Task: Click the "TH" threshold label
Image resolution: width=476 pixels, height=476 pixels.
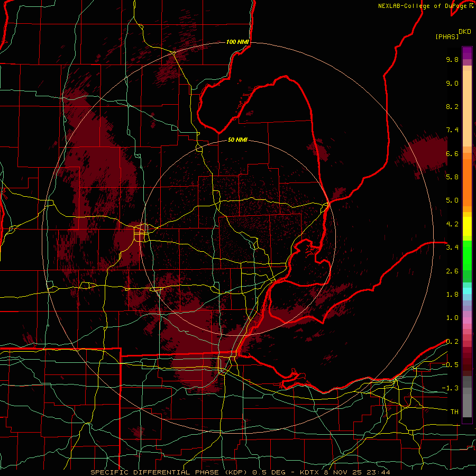Action: tap(454, 412)
